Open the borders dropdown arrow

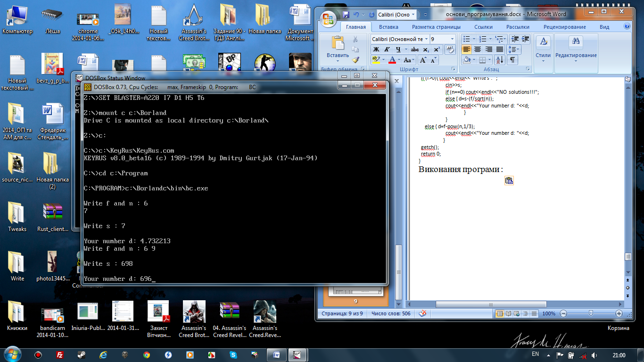coord(489,60)
